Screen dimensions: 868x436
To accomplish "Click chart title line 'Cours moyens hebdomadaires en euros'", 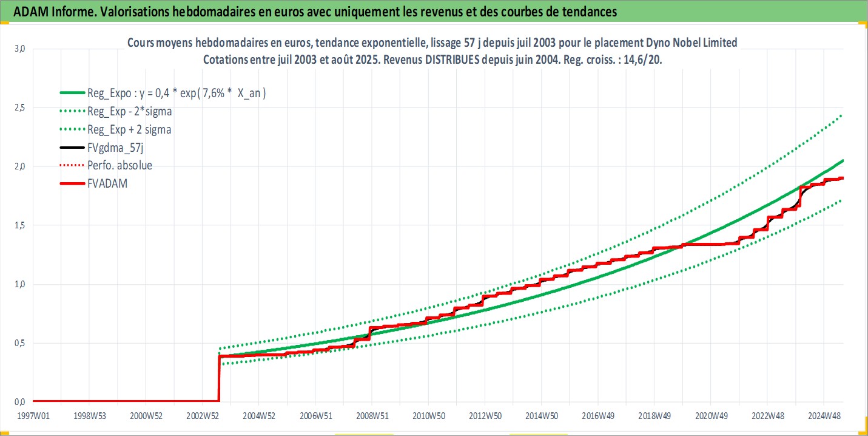I will (x=432, y=43).
